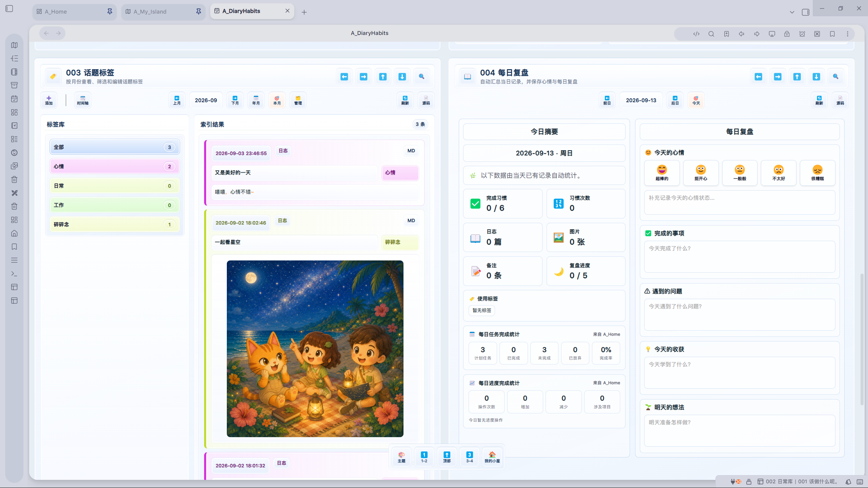Click 刷新 in the 004 每日复盘 panel
This screenshot has width=868, height=488.
tap(819, 100)
